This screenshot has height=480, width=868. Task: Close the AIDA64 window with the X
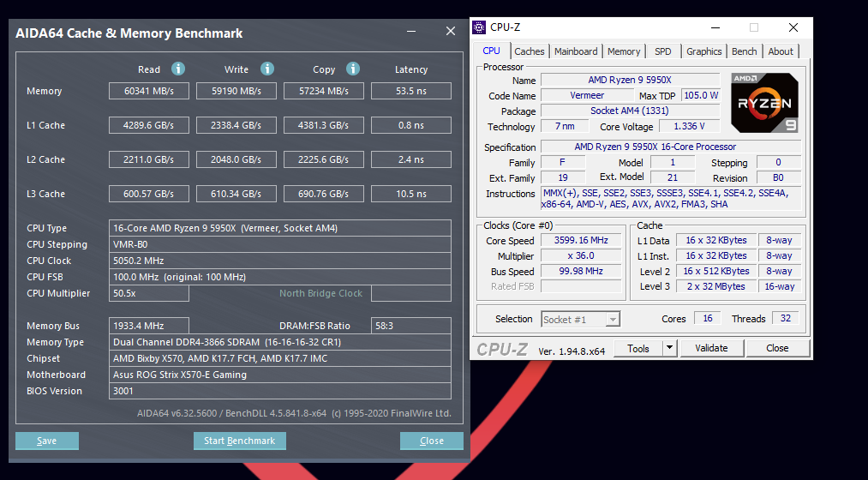click(x=451, y=32)
